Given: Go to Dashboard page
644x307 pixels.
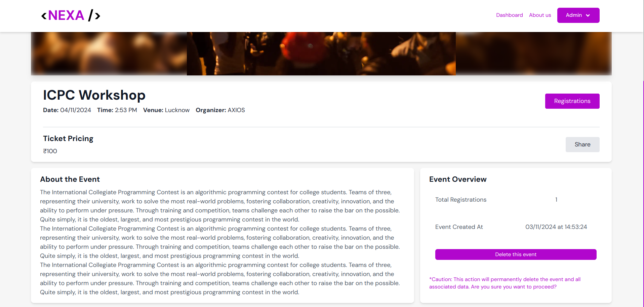Looking at the screenshot, I should click(x=509, y=15).
